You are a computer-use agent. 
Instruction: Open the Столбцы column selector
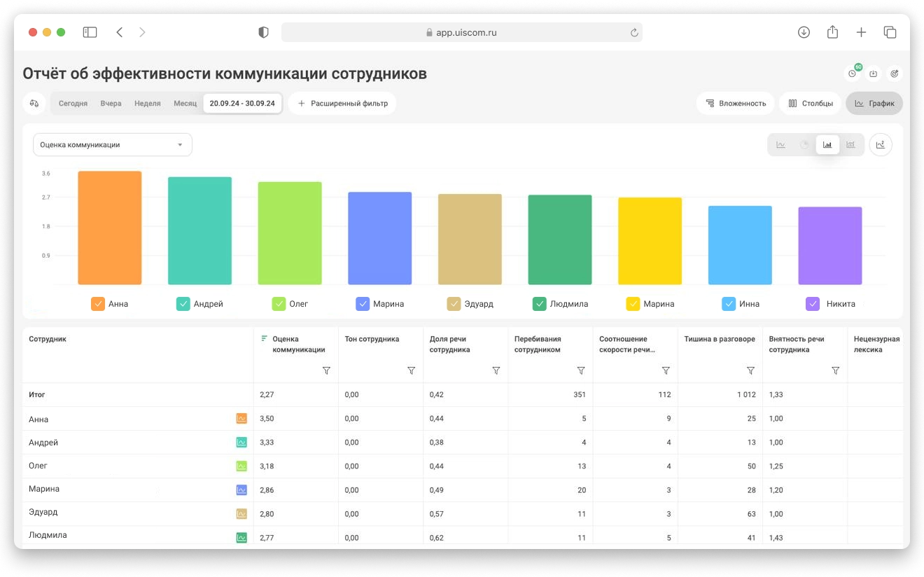(811, 103)
